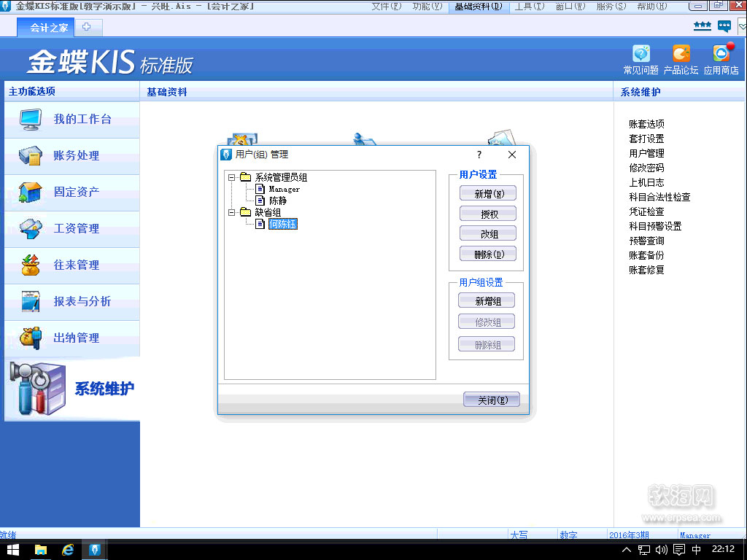Open 修改密码 link
The image size is (747, 560).
tap(646, 168)
